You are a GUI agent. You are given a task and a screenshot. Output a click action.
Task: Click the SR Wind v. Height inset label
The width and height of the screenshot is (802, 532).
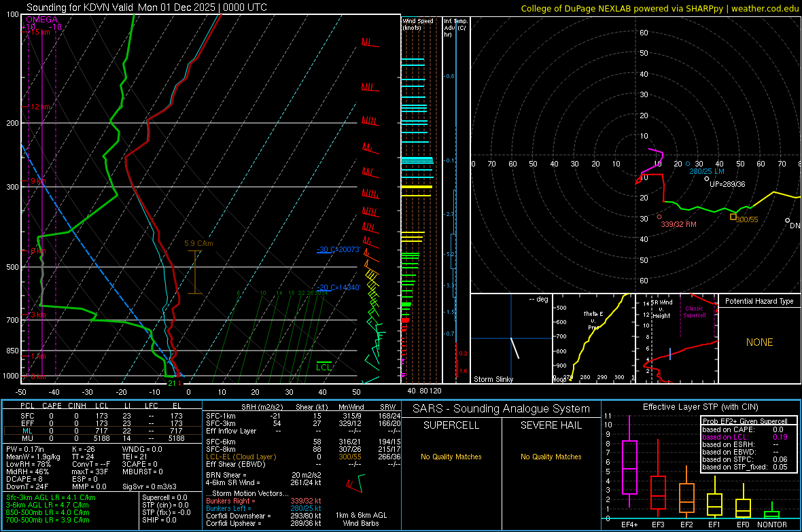tap(662, 309)
